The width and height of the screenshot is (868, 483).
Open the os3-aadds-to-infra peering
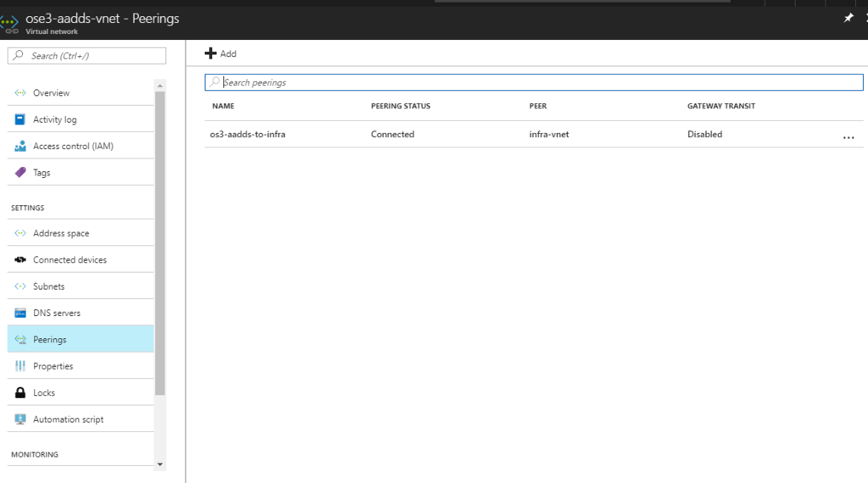(248, 134)
